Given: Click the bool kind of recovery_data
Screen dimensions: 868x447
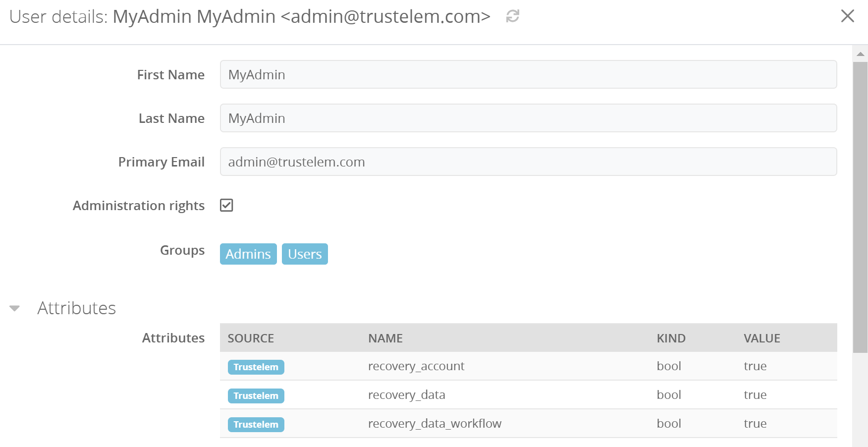Looking at the screenshot, I should 669,395.
